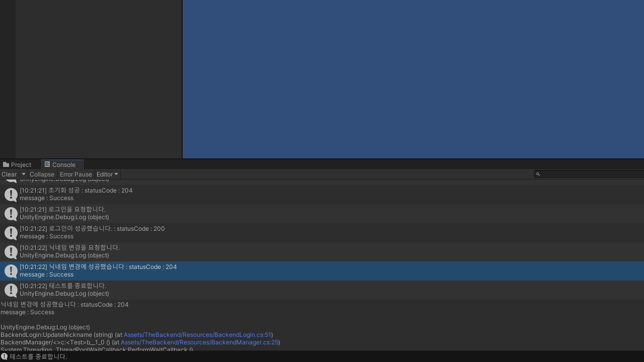This screenshot has height=362, width=644.
Task: Open the Clear options dropdown arrow
Action: 23,174
